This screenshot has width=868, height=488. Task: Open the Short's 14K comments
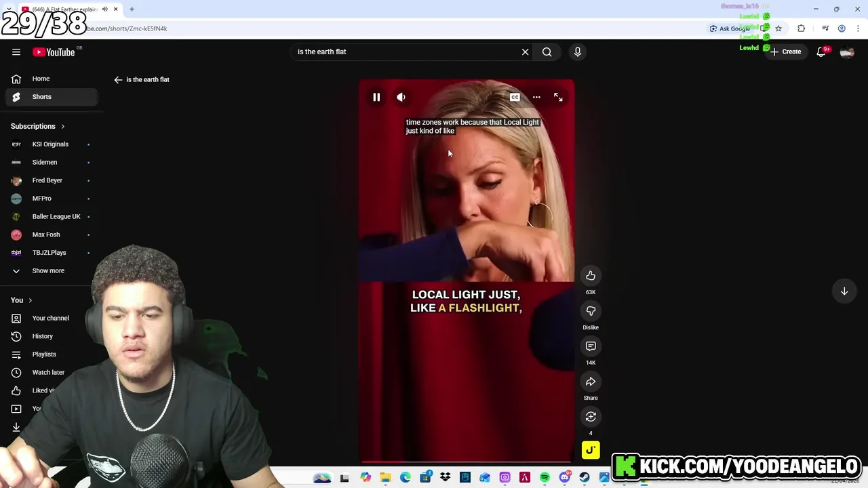(591, 346)
